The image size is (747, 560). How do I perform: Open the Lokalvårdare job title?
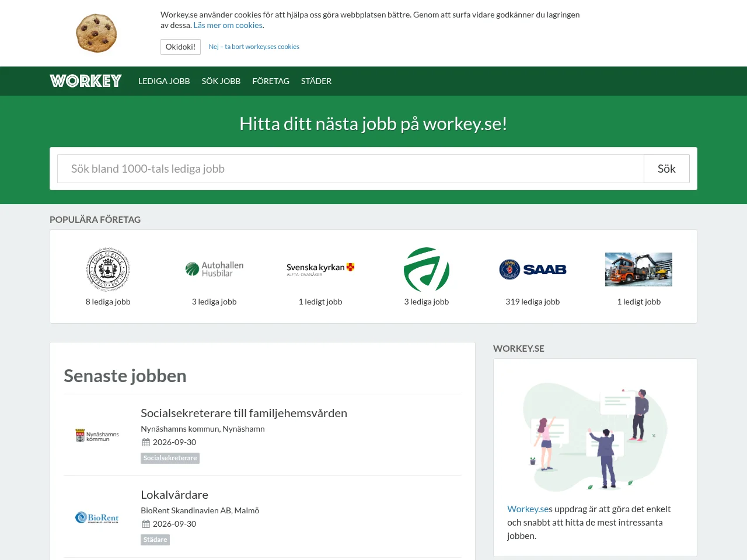click(x=174, y=495)
